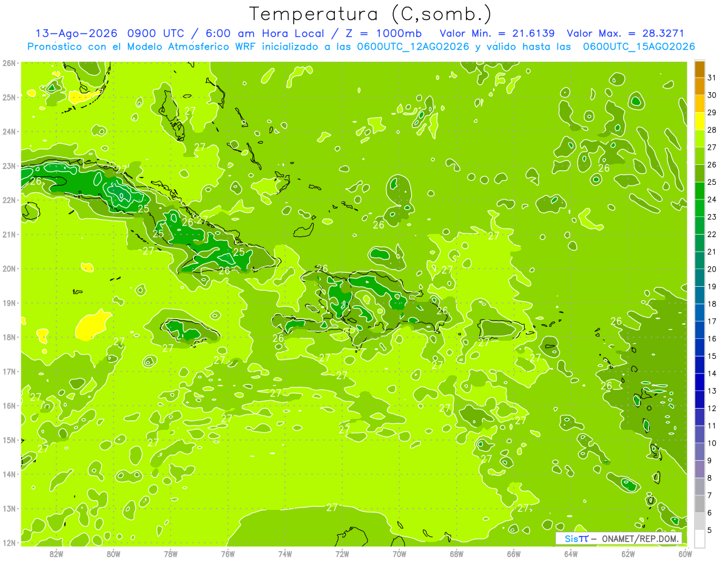Click the 15N latitude axis label

pos(8,440)
